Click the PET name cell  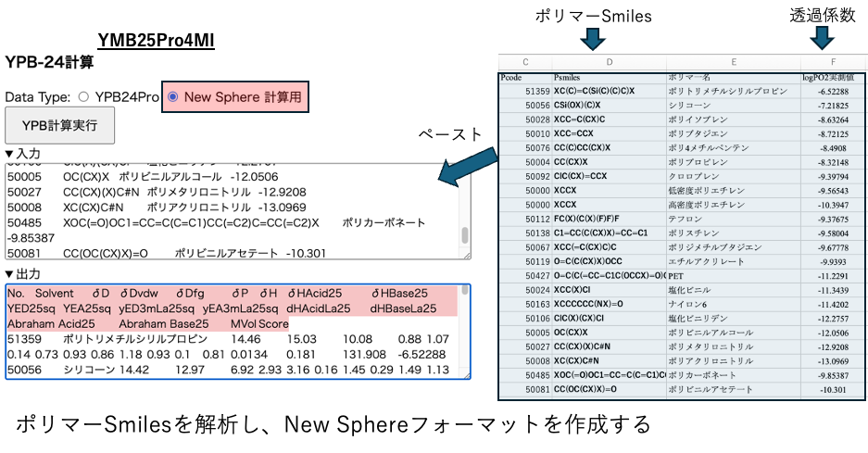point(734,276)
